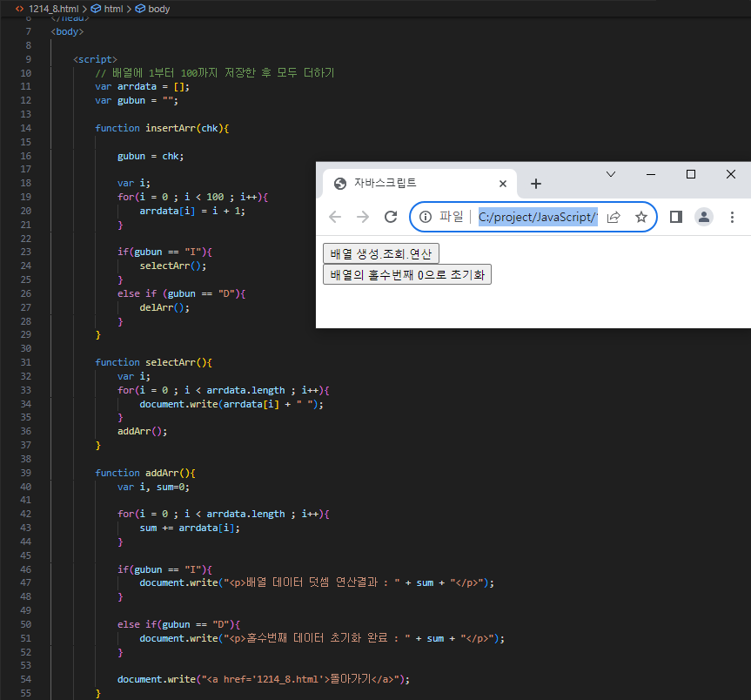This screenshot has width=751, height=700.
Task: Open the browser three-dot menu
Action: [732, 217]
